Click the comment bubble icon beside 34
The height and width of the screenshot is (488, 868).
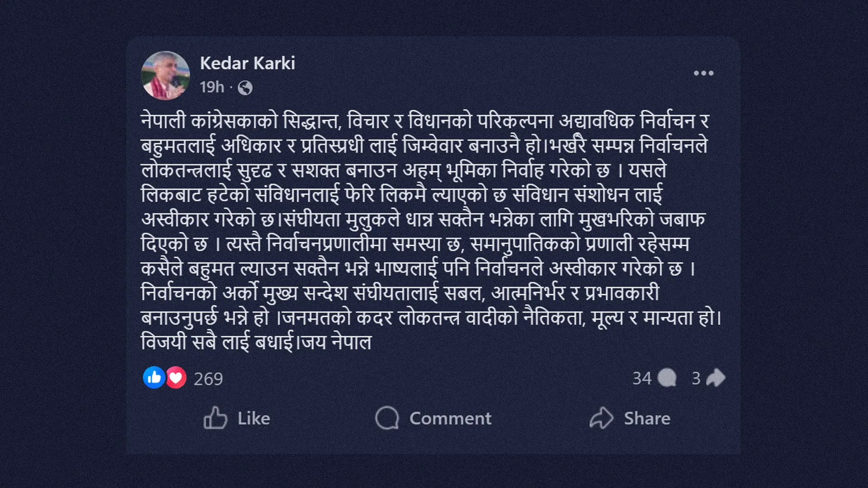point(667,378)
